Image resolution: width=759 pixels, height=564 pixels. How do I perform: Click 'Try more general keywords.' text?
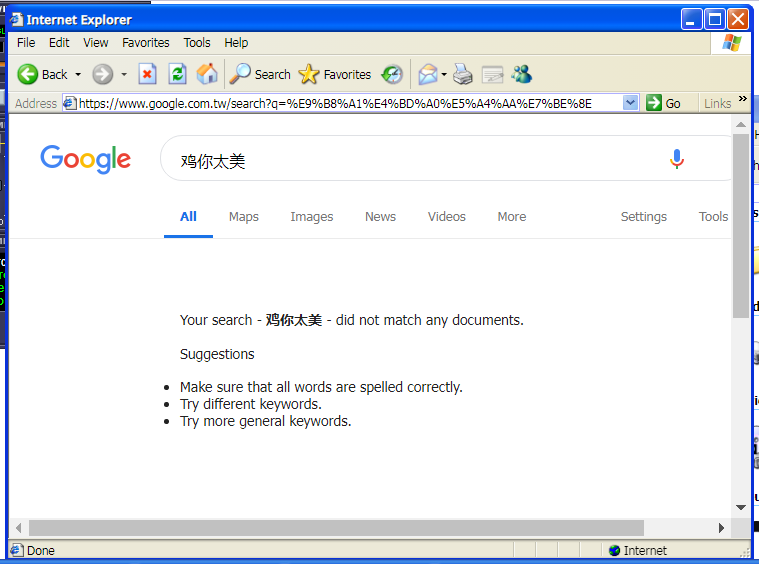tap(265, 421)
